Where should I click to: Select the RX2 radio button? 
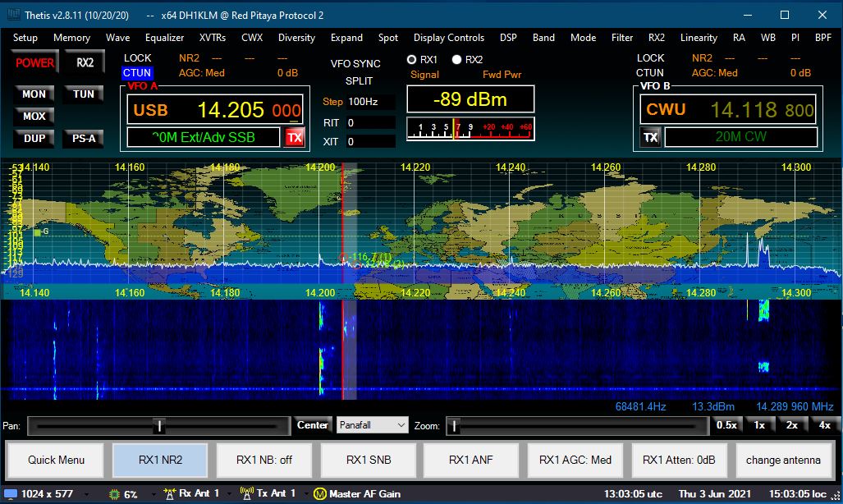click(457, 60)
